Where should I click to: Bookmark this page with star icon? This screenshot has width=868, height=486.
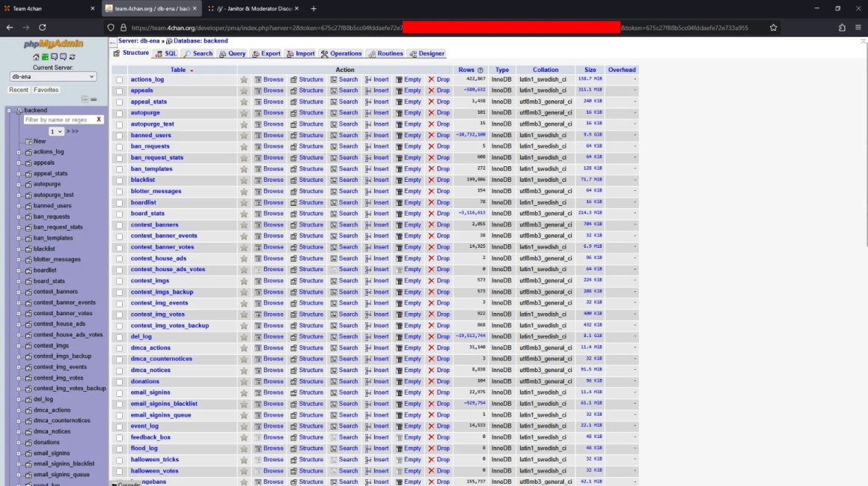(x=773, y=27)
